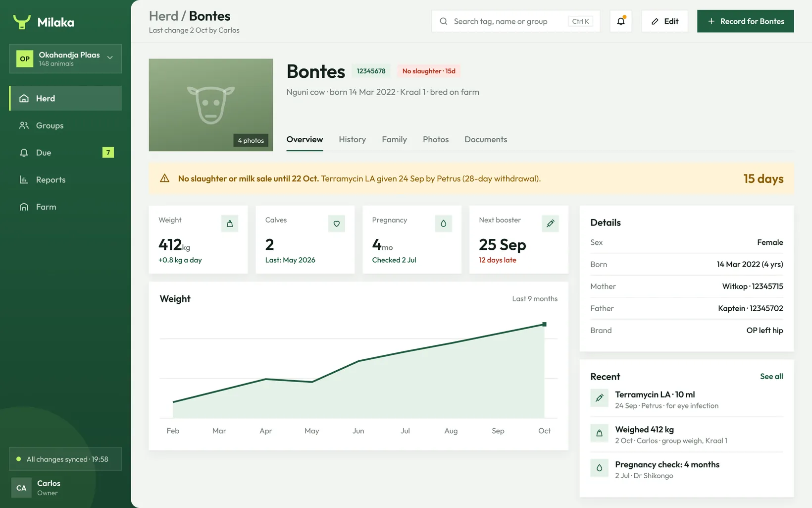
Task: Click the Herd breadcrumb link
Action: click(x=163, y=16)
